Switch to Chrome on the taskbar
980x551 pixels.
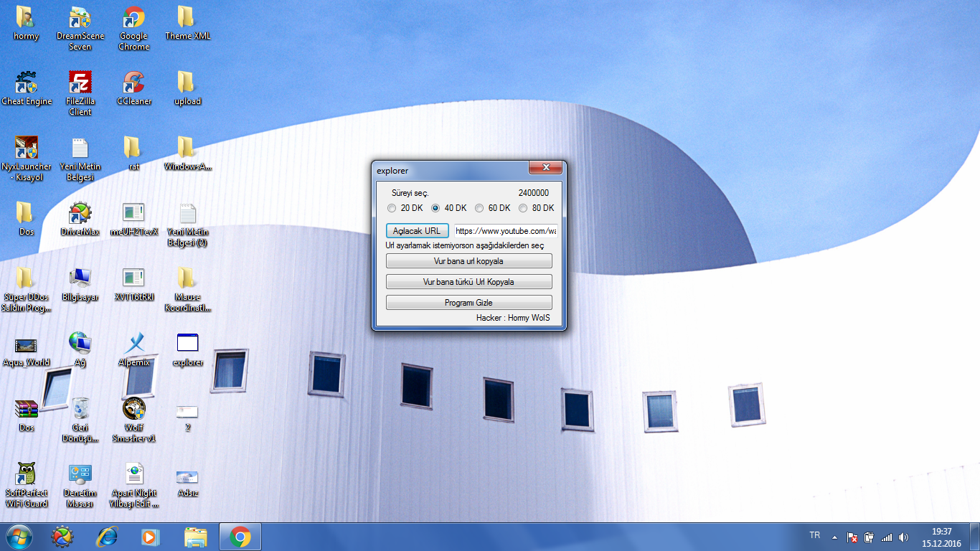tap(240, 537)
